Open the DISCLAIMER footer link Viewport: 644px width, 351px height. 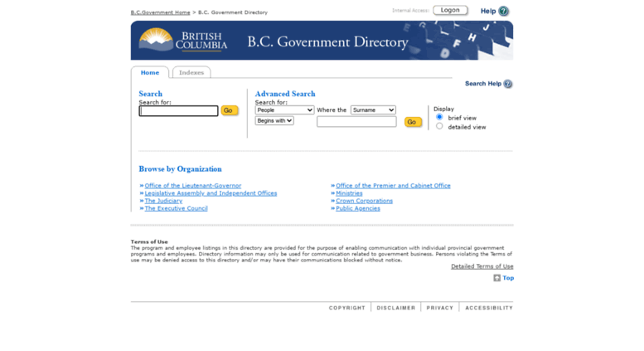[x=396, y=308]
